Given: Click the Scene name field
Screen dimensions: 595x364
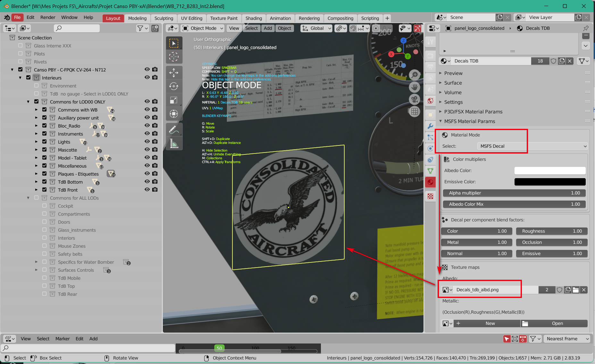Looking at the screenshot, I should [x=471, y=17].
